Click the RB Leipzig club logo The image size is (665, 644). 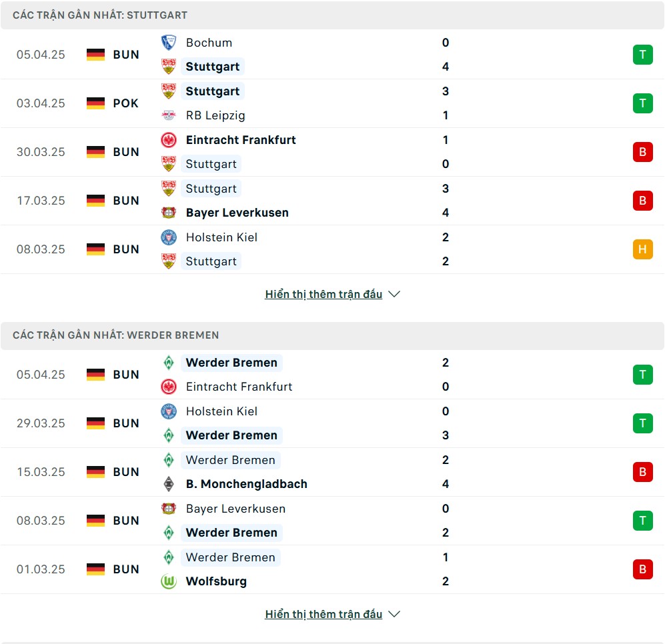coord(169,115)
